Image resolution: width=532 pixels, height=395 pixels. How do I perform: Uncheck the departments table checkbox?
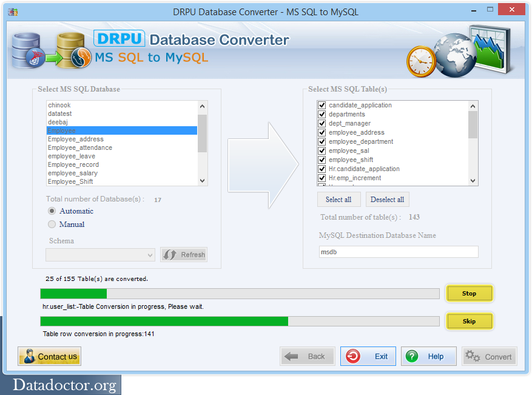pos(322,114)
